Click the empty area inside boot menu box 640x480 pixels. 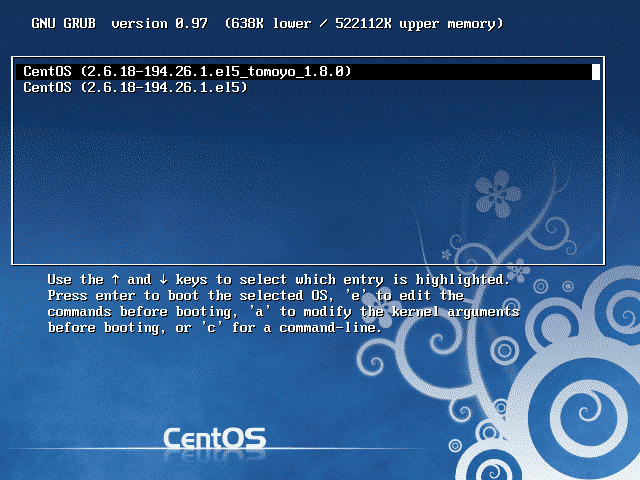[x=250, y=180]
